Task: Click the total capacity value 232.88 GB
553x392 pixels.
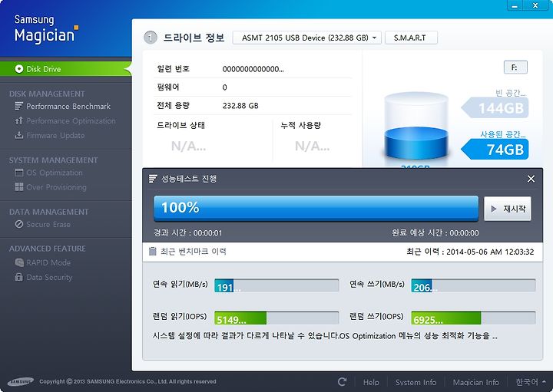Action: point(240,106)
